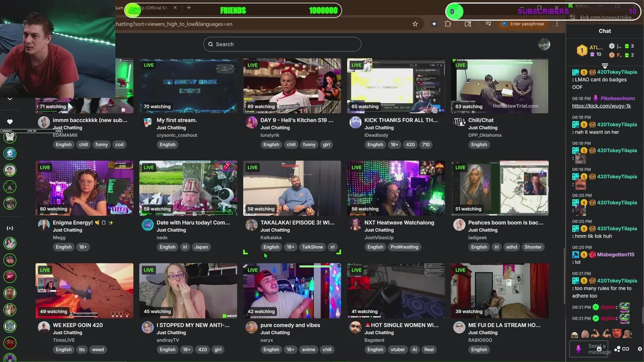This screenshot has height=362, width=644.
Task: Click the 'Shooter' tag under ladigeek
Action: pos(533,247)
